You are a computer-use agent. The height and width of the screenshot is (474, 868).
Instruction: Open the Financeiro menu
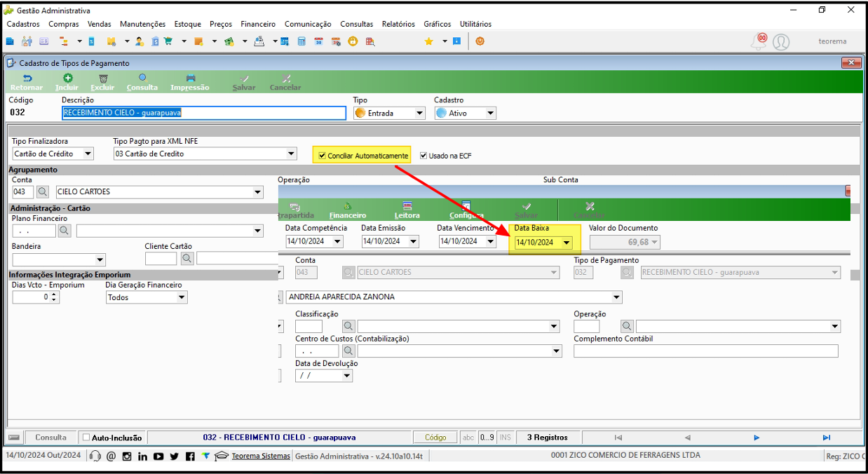(258, 24)
